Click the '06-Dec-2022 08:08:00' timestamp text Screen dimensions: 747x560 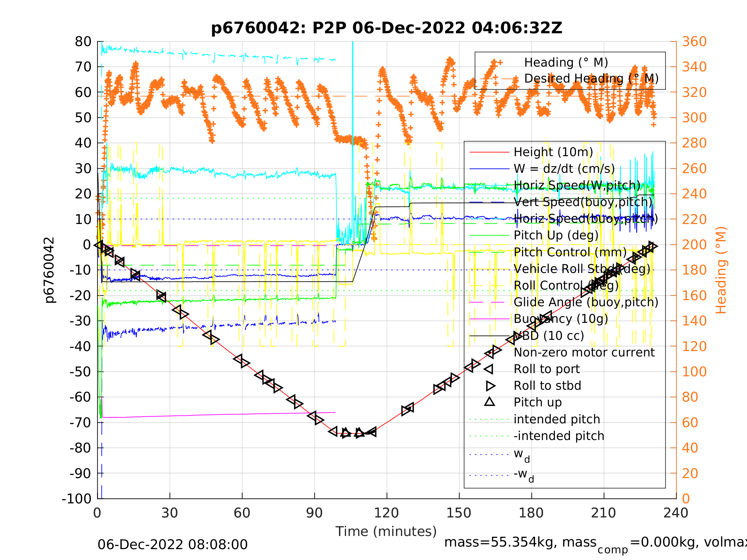(x=173, y=545)
